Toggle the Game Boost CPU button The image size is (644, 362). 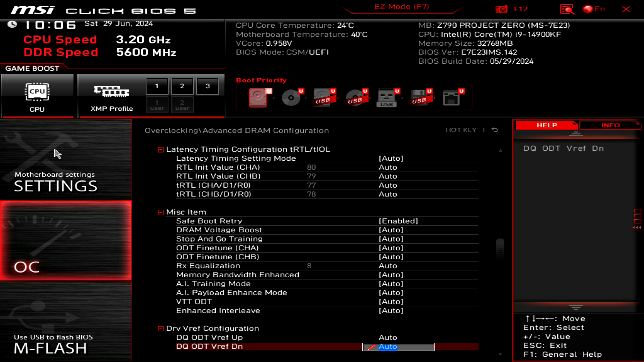(37, 96)
